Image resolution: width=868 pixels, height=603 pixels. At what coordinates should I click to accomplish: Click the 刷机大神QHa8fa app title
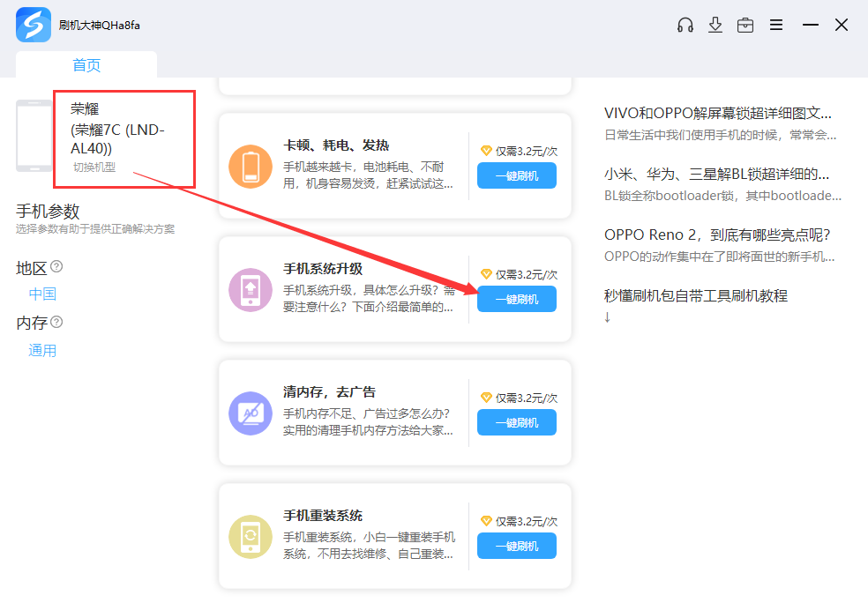tap(100, 26)
